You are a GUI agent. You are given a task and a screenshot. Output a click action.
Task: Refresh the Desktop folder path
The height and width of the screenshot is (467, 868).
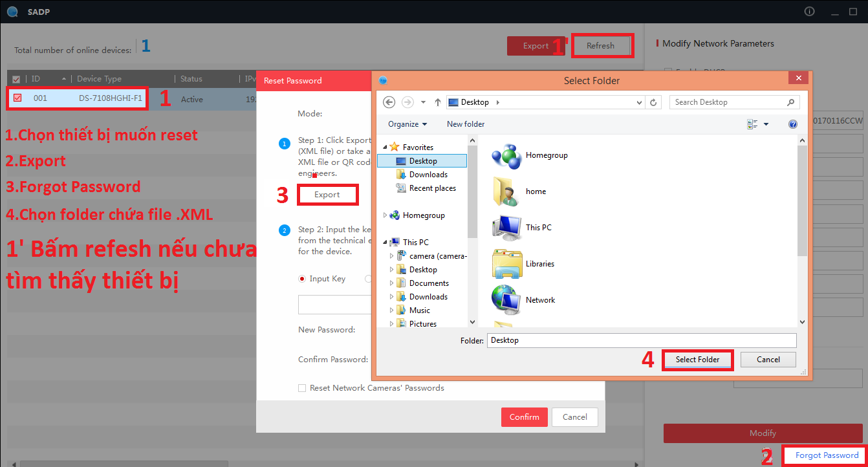pyautogui.click(x=654, y=102)
